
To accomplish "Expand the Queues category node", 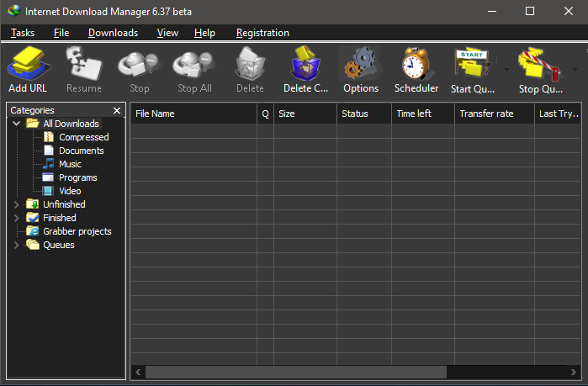I will point(17,245).
